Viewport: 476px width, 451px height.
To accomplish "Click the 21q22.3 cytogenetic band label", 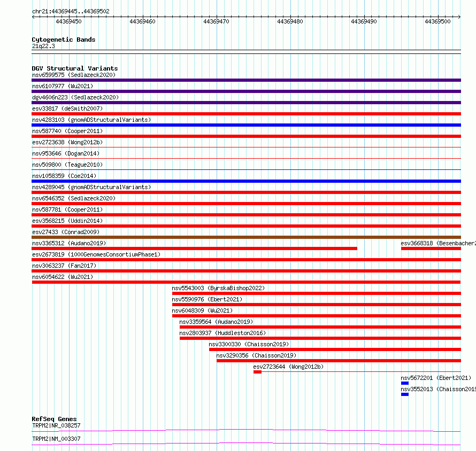I will coord(43,46).
